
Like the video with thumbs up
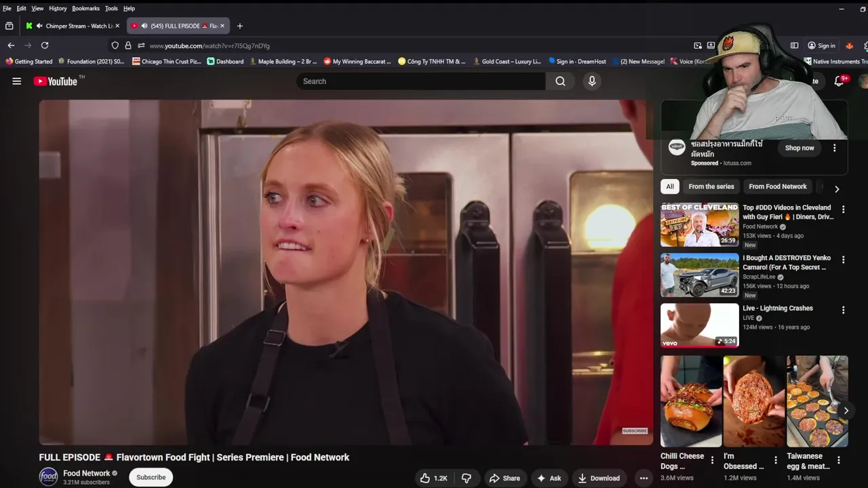tap(433, 478)
